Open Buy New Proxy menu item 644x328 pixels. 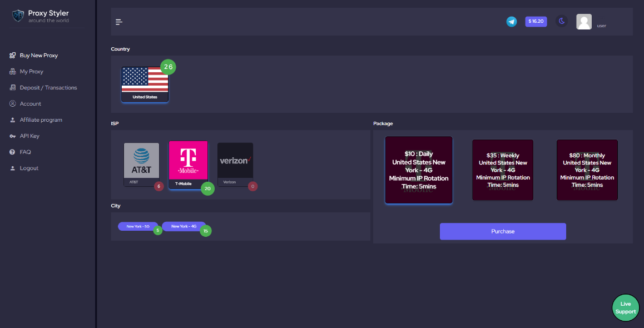pyautogui.click(x=38, y=56)
